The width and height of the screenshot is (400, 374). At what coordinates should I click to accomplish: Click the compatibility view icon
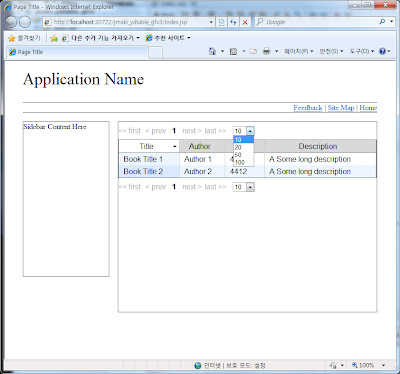click(222, 22)
